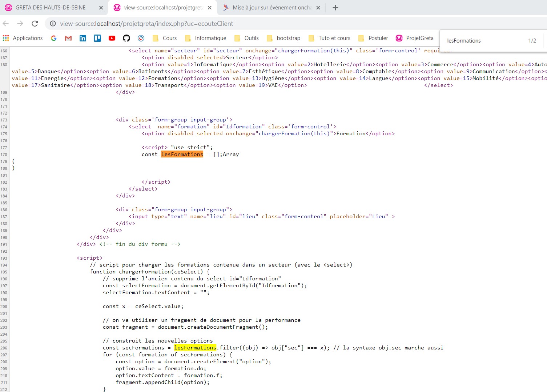Click the address bar URL
Viewport: 547px width, 392px height.
146,24
